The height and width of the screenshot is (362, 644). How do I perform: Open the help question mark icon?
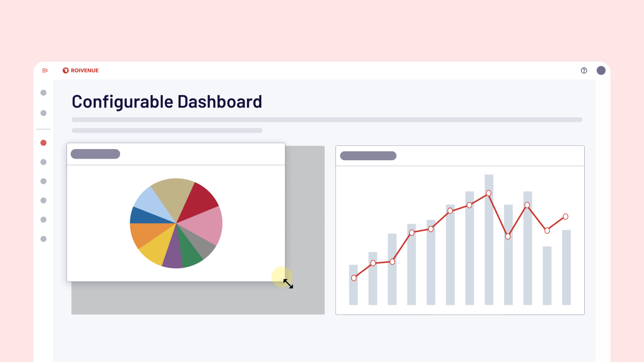[x=584, y=70]
